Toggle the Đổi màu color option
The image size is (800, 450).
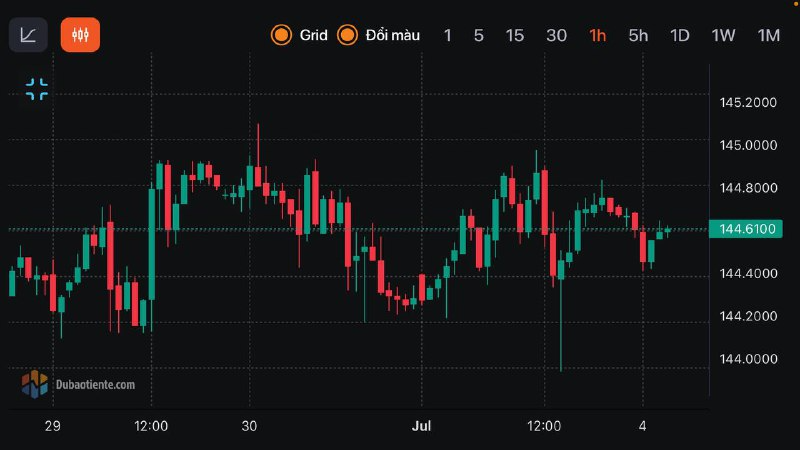[379, 36]
